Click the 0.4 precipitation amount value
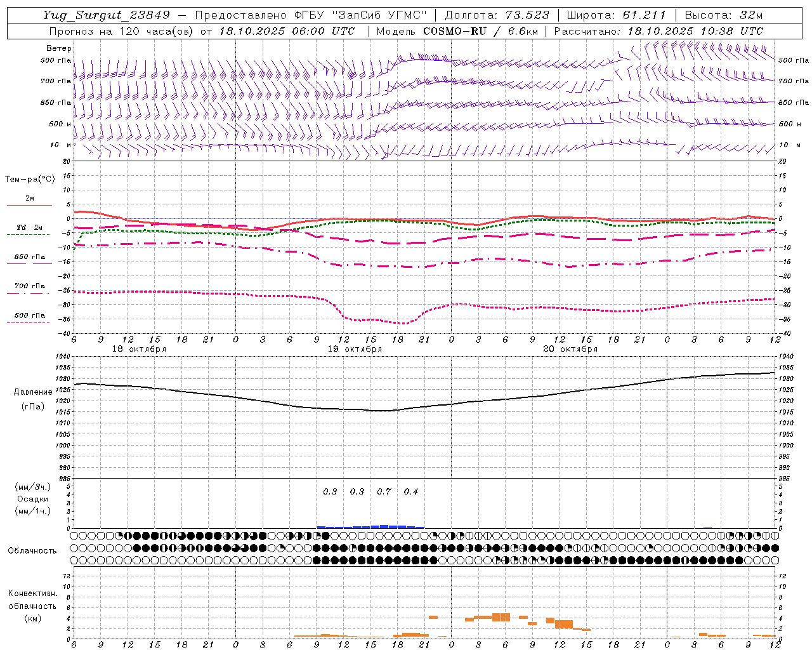Image resolution: width=812 pixels, height=650 pixels. [x=411, y=491]
